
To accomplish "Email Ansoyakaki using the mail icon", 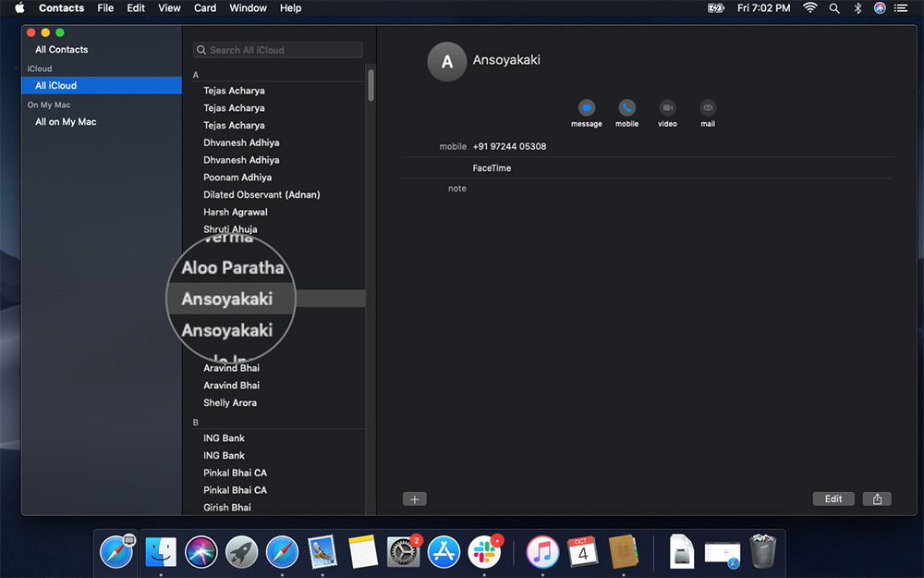I will [x=708, y=108].
